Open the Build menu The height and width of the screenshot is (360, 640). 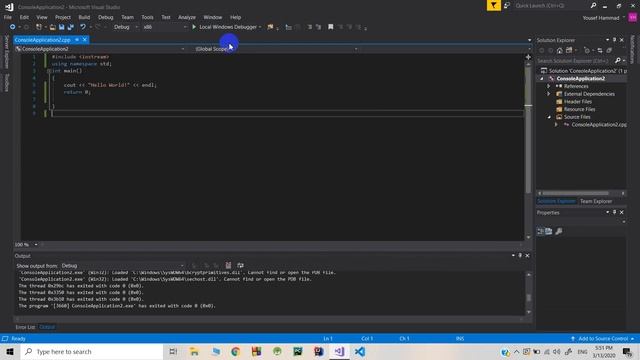pos(84,17)
